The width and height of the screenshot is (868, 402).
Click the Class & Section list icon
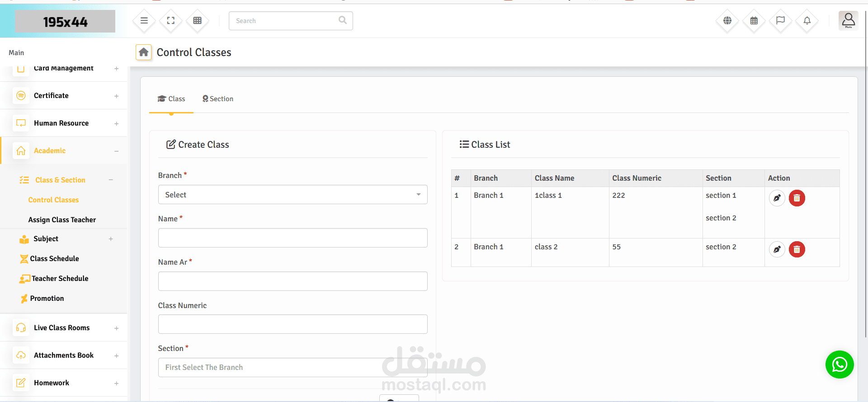[24, 180]
